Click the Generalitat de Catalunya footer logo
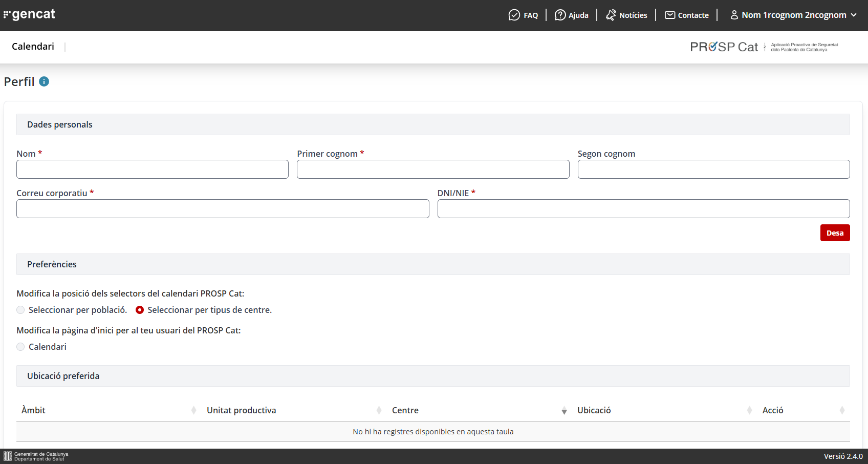Image resolution: width=868 pixels, height=464 pixels. (x=36, y=456)
